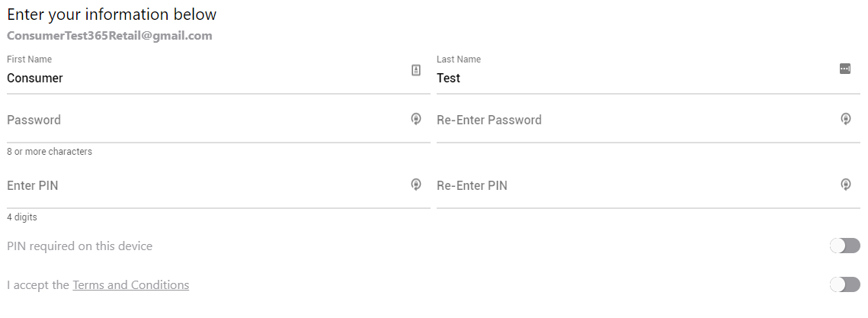Click the autofill icon in Last Name field
The width and height of the screenshot is (868, 318).
[844, 69]
